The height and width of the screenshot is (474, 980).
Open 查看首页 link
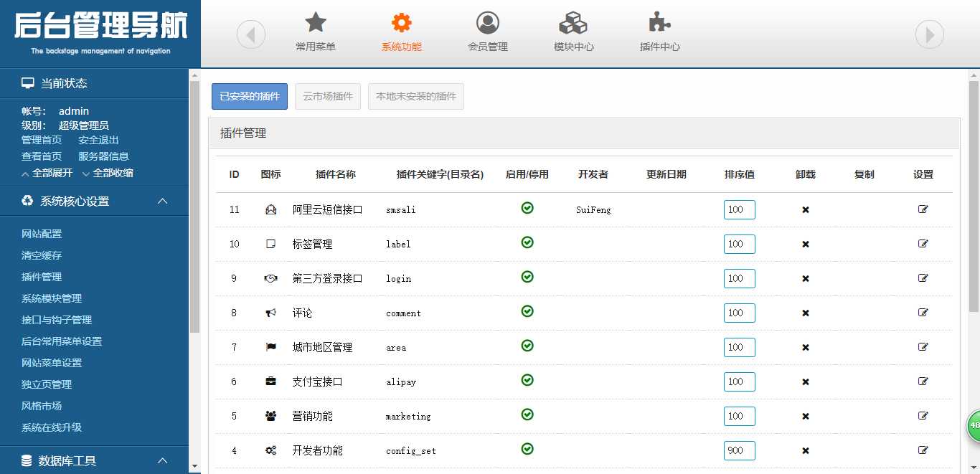tap(42, 156)
